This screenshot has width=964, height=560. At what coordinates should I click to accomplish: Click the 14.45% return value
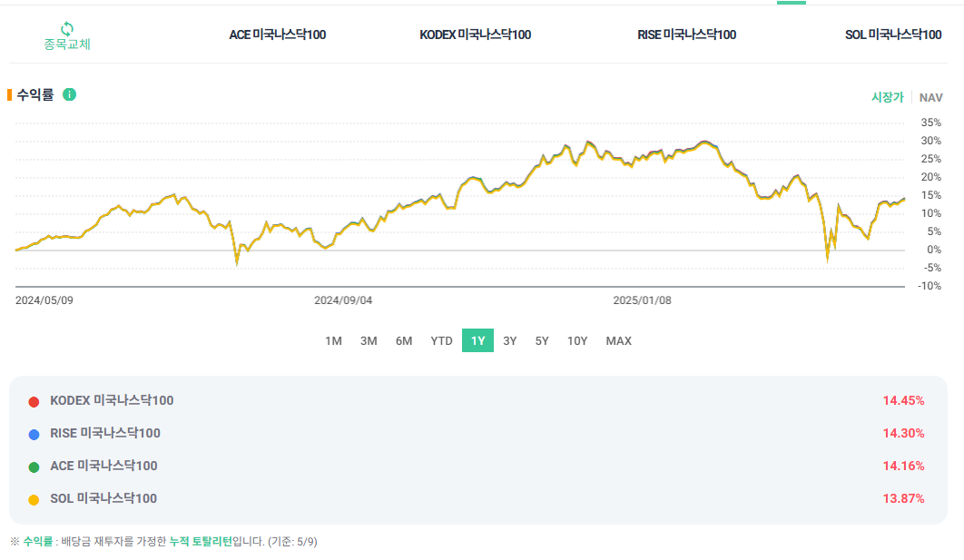903,401
